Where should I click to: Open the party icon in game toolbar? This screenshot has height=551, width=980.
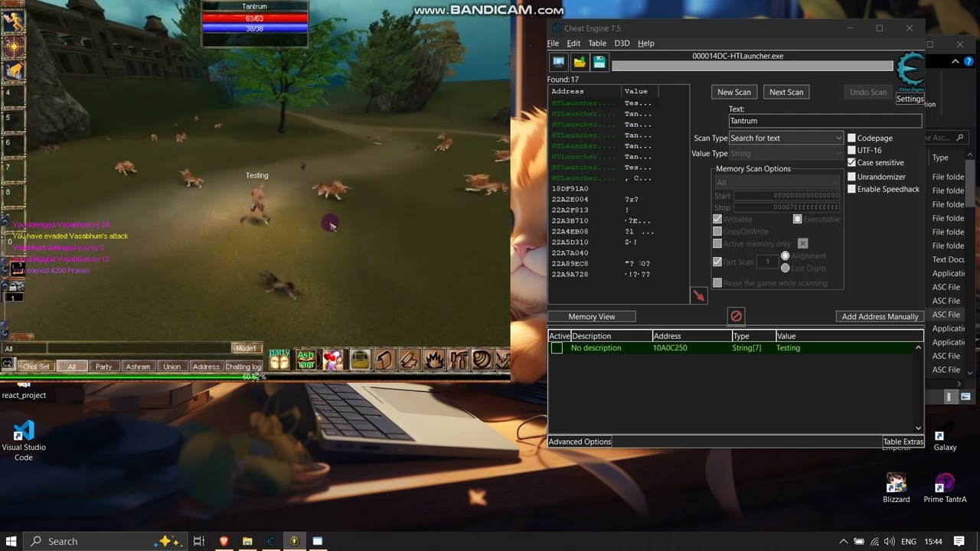[279, 359]
